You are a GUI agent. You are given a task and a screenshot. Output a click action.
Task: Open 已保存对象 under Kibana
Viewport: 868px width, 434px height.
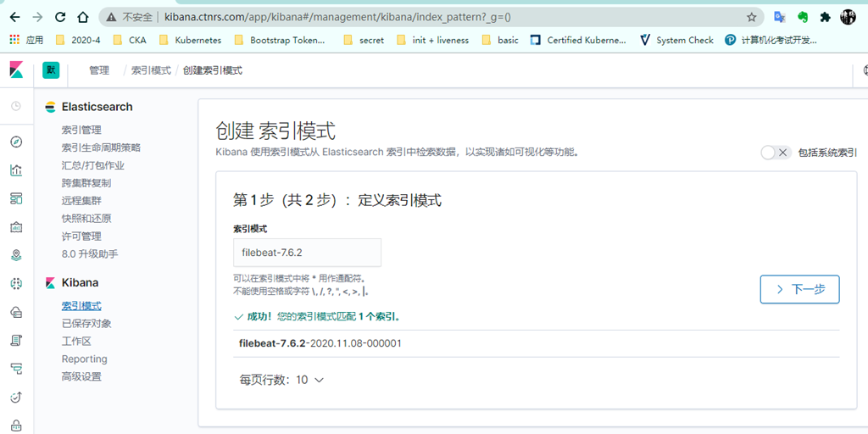pyautogui.click(x=86, y=324)
